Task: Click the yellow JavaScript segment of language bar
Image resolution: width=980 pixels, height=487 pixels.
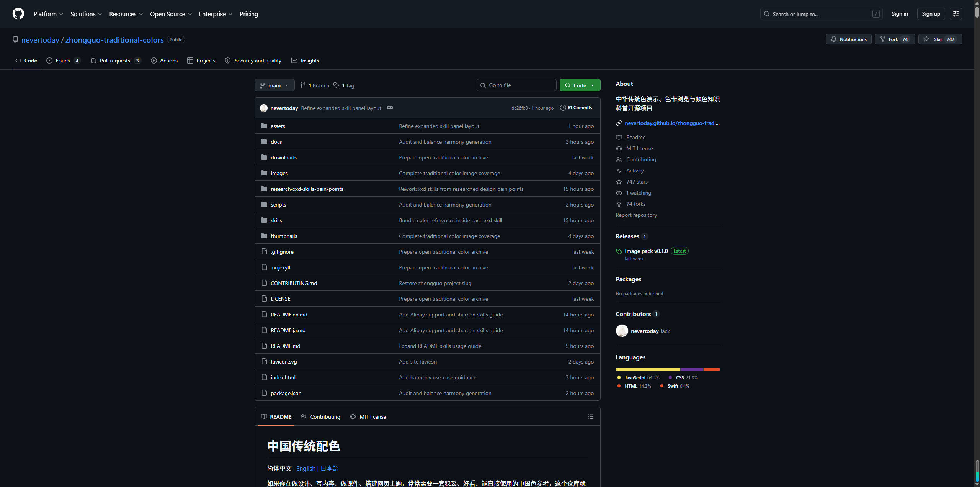Action: [x=648, y=369]
